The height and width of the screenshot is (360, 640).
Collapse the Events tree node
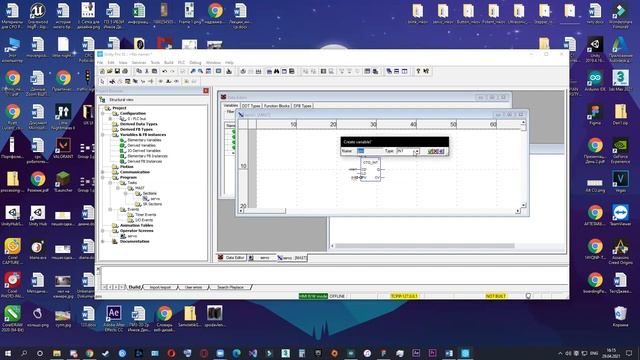[110, 209]
